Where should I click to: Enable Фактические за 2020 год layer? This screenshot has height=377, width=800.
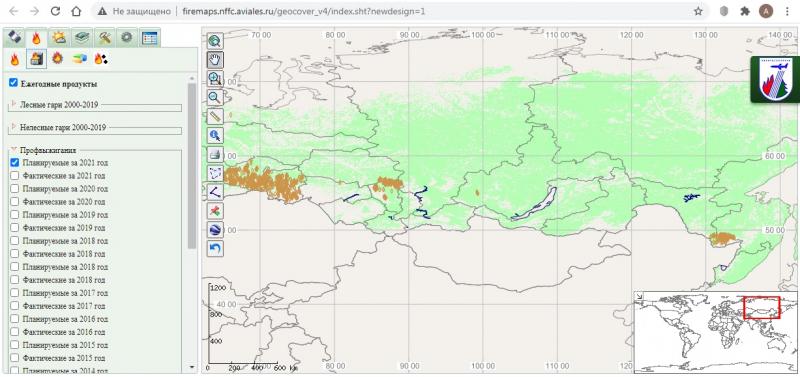point(14,202)
